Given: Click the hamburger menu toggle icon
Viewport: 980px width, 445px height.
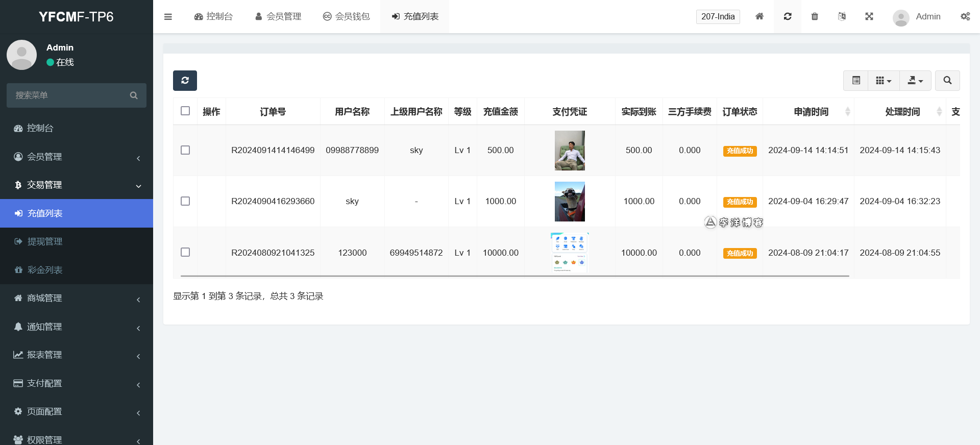Looking at the screenshot, I should coord(168,17).
